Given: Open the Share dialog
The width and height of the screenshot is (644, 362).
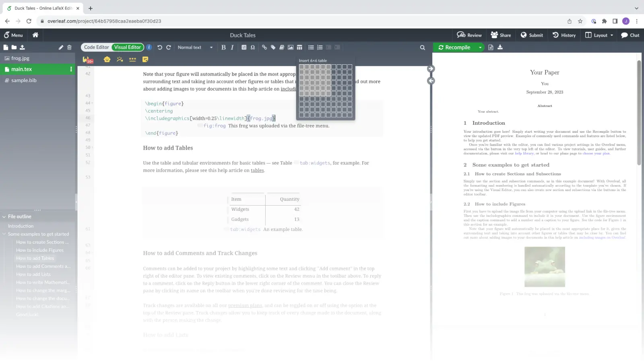Looking at the screenshot, I should pos(501,35).
